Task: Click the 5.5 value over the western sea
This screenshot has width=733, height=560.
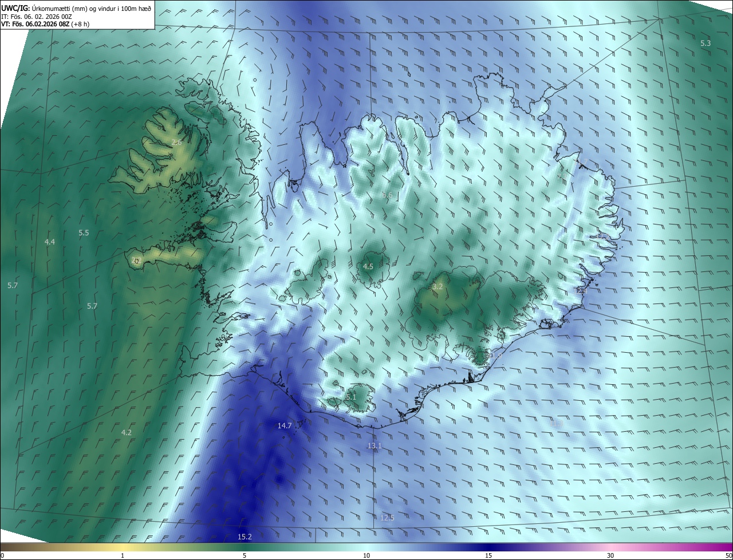Action: point(84,233)
